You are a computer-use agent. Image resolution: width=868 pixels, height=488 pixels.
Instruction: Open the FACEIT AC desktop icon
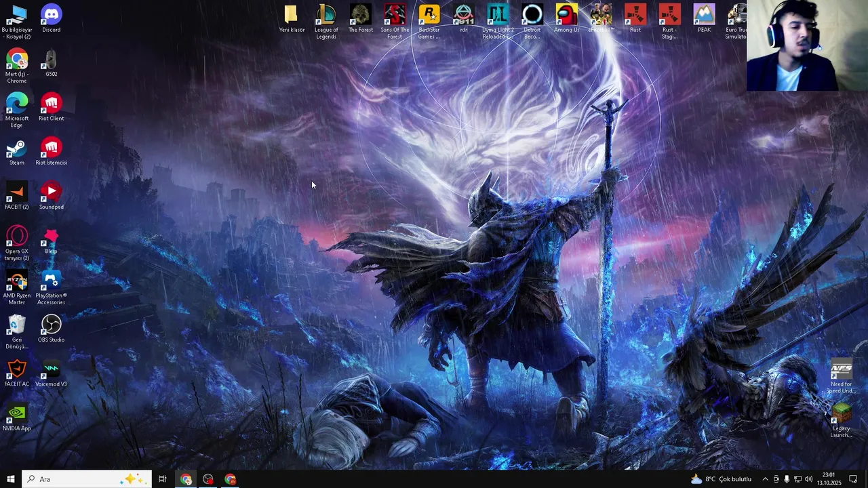(x=17, y=373)
